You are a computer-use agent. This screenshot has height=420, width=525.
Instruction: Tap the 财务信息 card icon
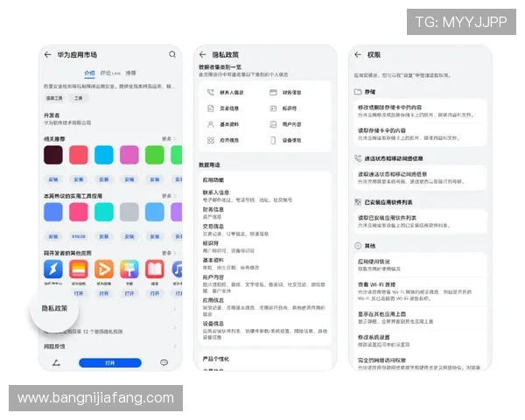tap(273, 92)
